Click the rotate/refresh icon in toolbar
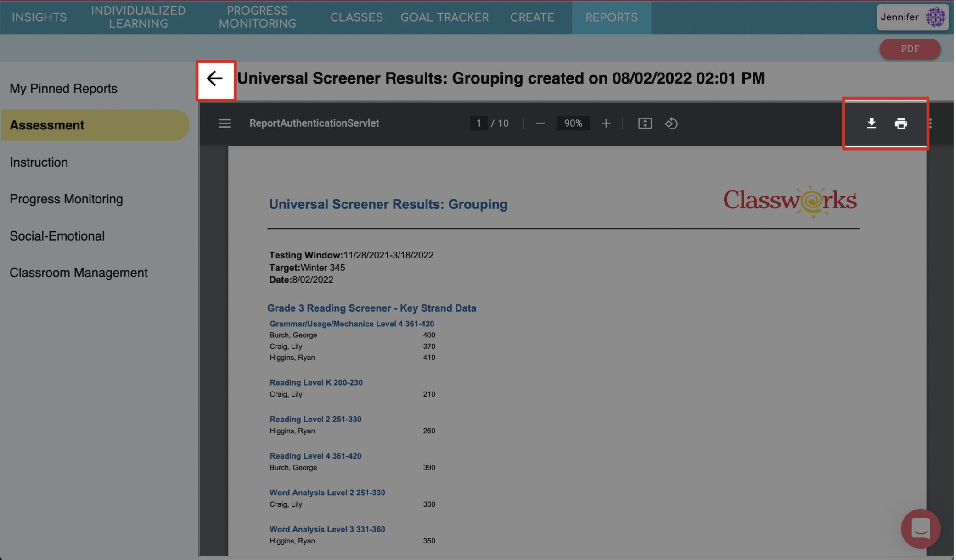 [671, 123]
